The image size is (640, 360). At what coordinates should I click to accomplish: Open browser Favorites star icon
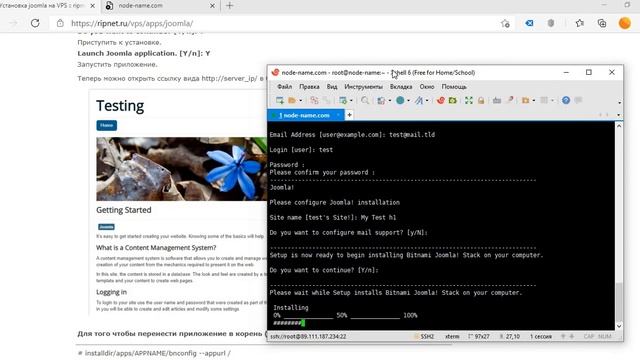point(580,23)
